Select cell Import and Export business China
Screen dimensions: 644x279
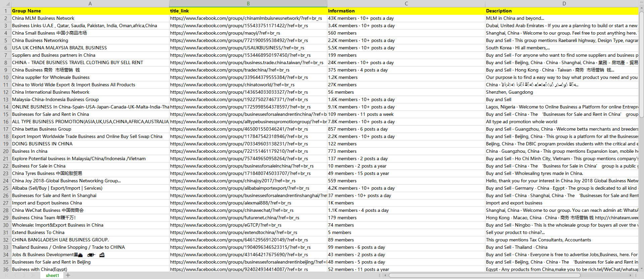point(90,203)
